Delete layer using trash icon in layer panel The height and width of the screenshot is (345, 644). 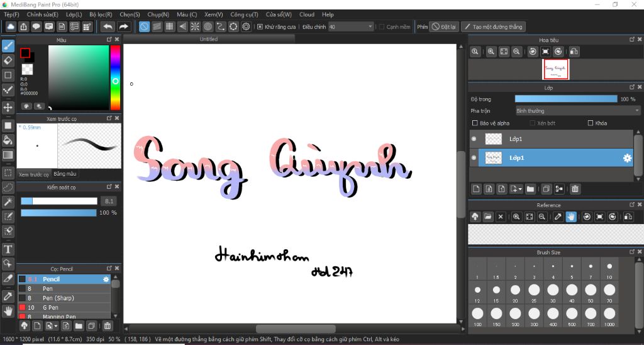(575, 189)
